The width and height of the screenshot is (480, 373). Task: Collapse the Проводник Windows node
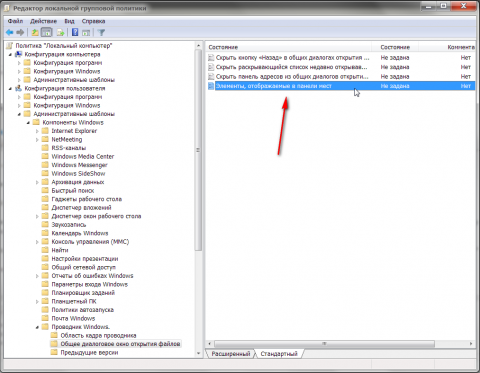37,327
